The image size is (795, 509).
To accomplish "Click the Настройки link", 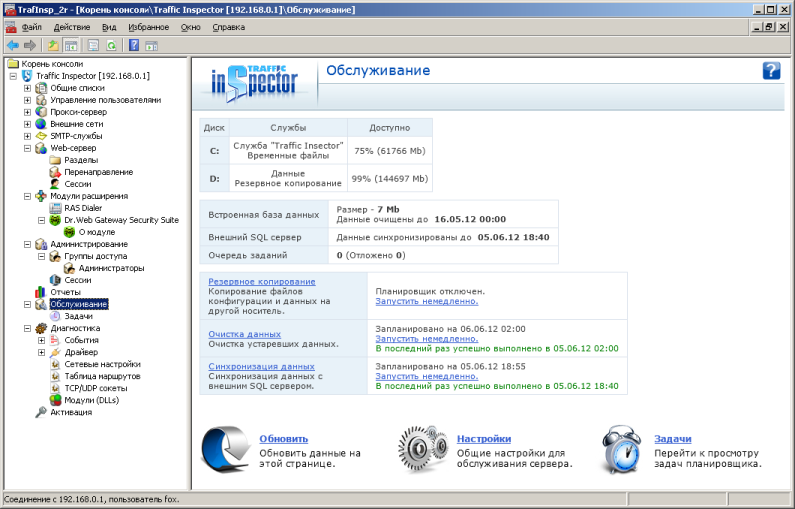I will 484,439.
